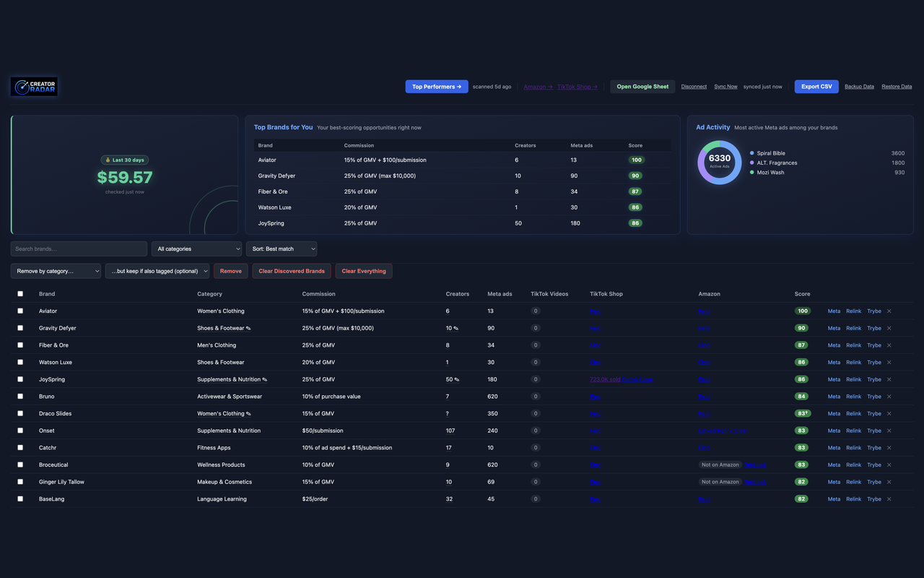The width and height of the screenshot is (924, 578).
Task: Check the Bruno row checkbox
Action: [x=20, y=397]
